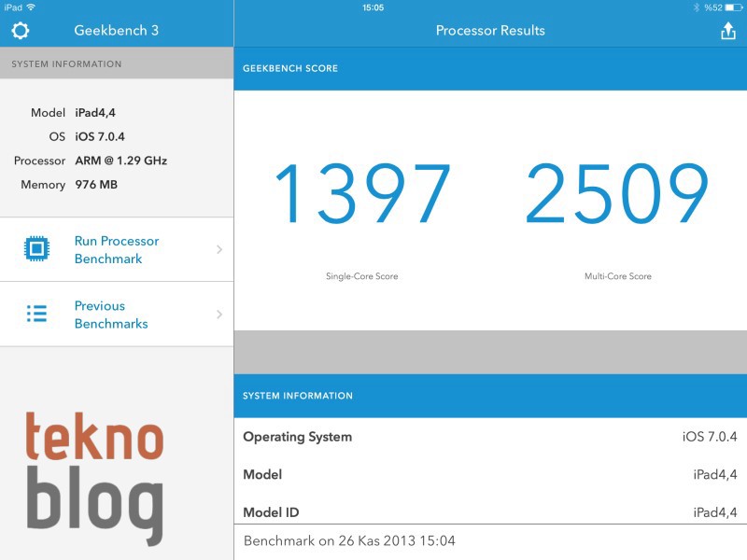Tap the battery icon in status bar
This screenshot has height=560, width=747.
click(x=734, y=7)
